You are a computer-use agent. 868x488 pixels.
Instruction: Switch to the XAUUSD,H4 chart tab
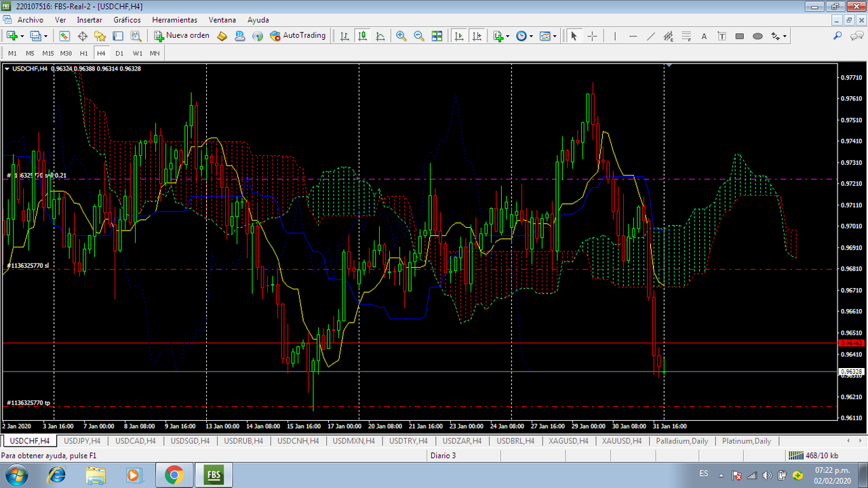click(x=622, y=441)
